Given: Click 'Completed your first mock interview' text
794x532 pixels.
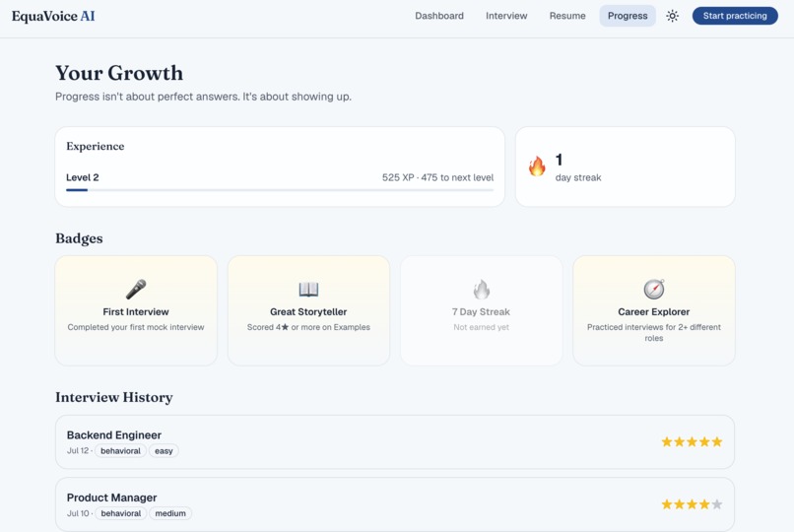Looking at the screenshot, I should coord(136,327).
